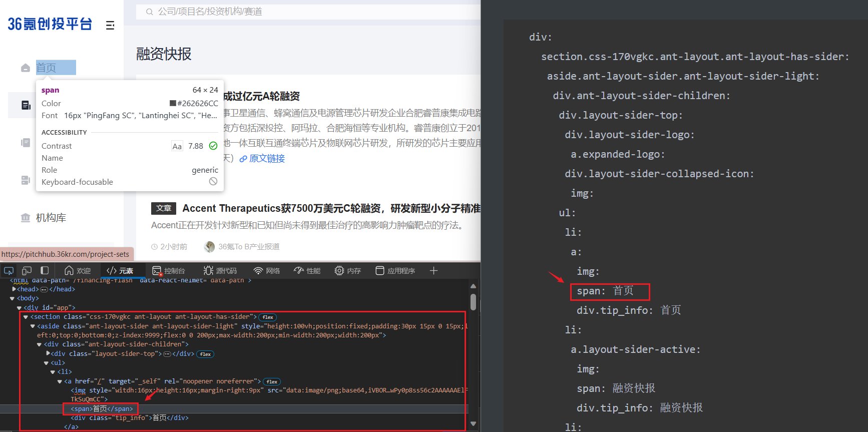Toggle the flex badge on the anchor element
868x432 pixels.
(x=272, y=381)
